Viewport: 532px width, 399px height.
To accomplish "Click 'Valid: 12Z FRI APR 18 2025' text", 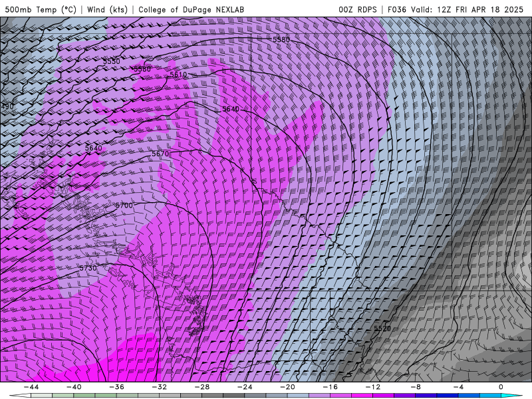I will 467,9.
